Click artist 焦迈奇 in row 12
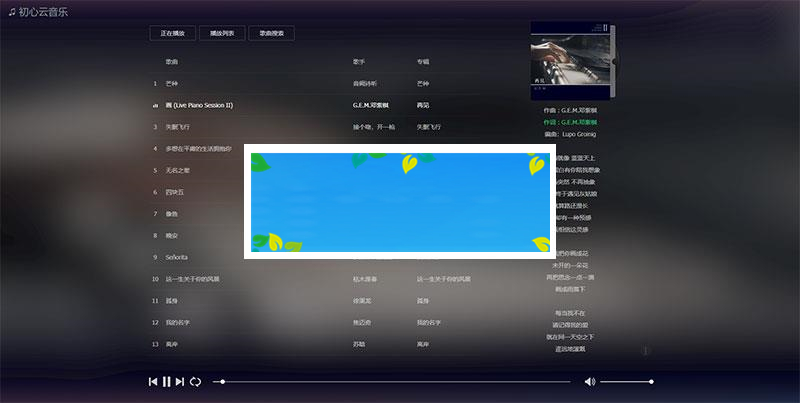The image size is (800, 403). (x=362, y=322)
